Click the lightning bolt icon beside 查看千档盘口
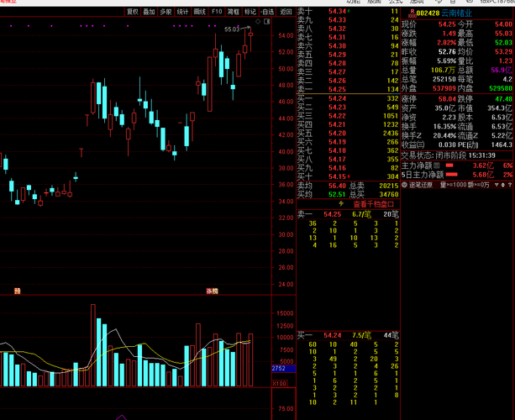Screen dimensions: 515x420 [x=341, y=204]
